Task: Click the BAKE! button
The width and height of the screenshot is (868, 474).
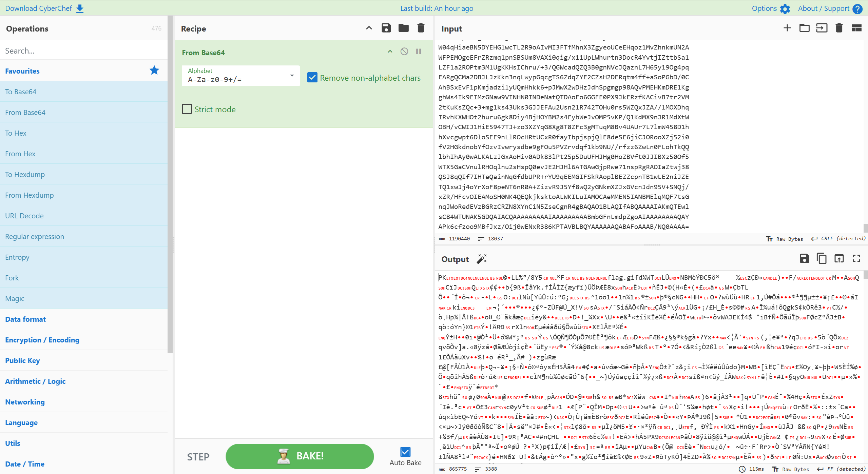Action: [300, 456]
